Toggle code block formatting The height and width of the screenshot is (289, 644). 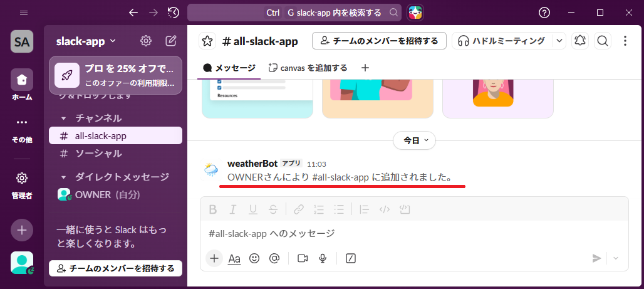point(405,209)
